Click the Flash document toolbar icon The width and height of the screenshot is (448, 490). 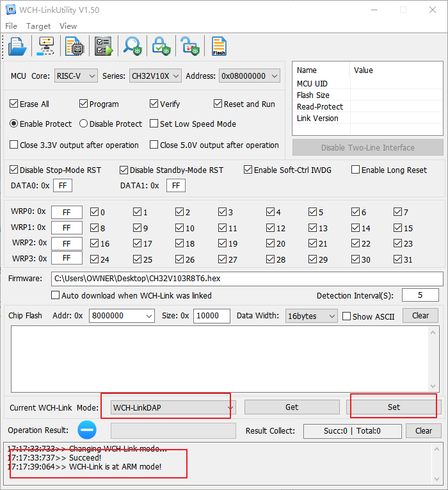pyautogui.click(x=219, y=47)
